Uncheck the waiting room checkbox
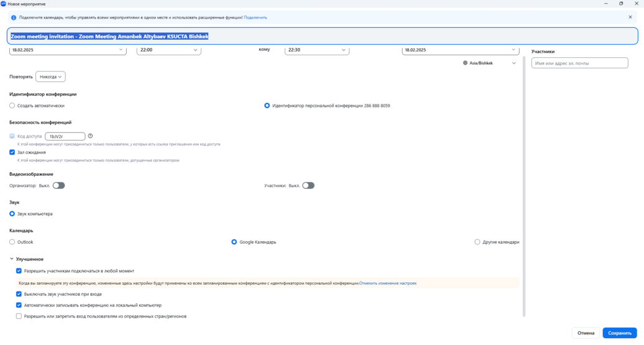Viewport: 644px width, 345px height. pyautogui.click(x=12, y=152)
